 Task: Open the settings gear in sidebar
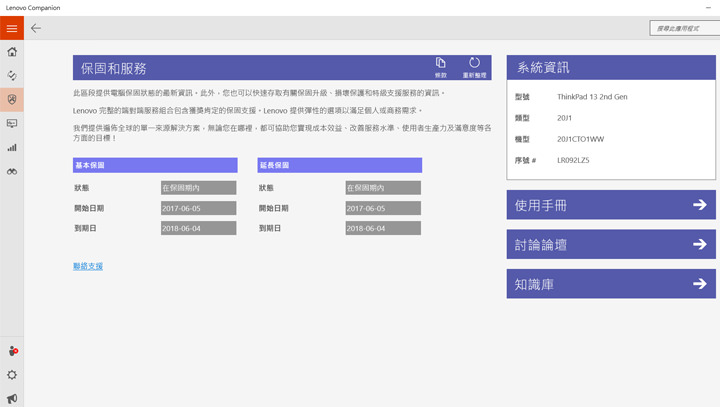pyautogui.click(x=12, y=375)
